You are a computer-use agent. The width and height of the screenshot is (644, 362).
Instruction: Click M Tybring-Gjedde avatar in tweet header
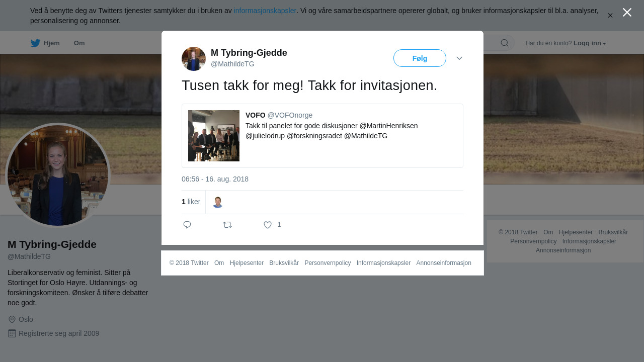tap(194, 59)
